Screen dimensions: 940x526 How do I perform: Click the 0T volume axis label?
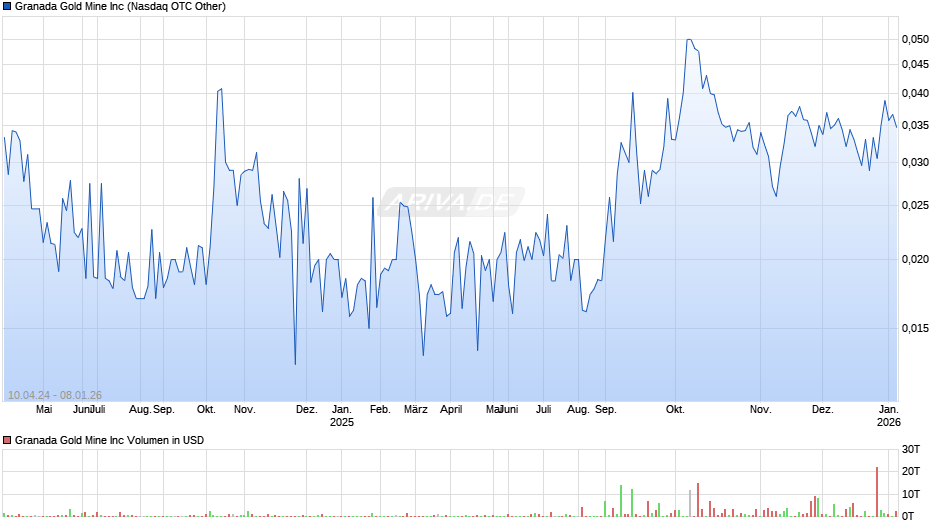click(x=908, y=516)
